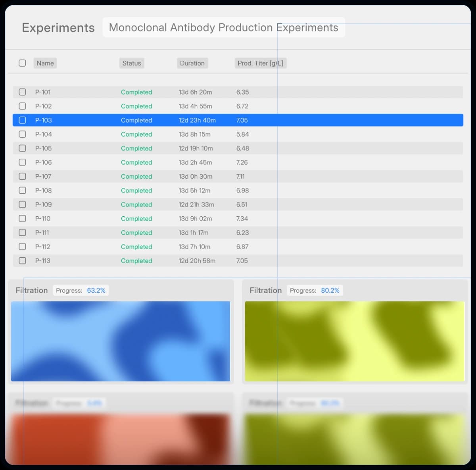Check the box for experiment P-101
Viewport: 476px width, 470px height.
pos(23,92)
